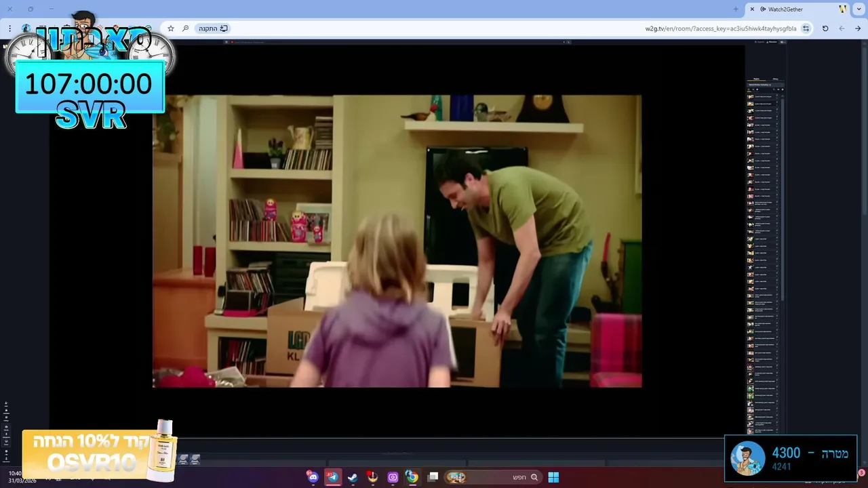Open Chrome three-dot menu

tap(10, 28)
